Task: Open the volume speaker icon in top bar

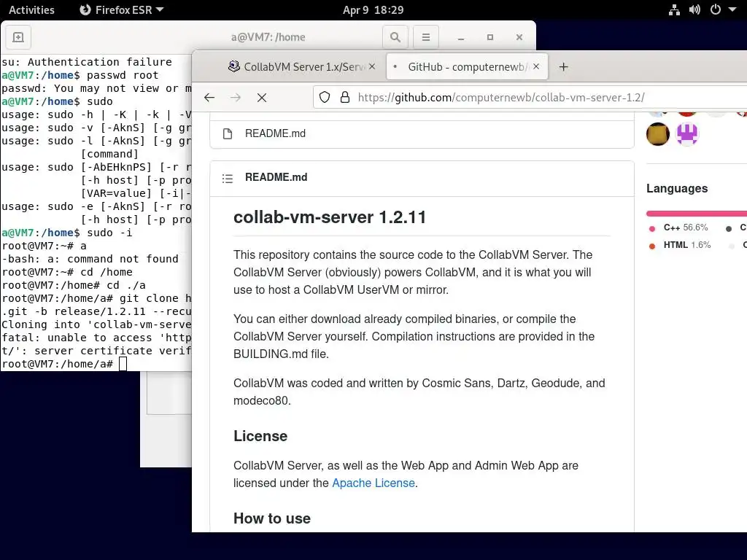Action: pyautogui.click(x=694, y=10)
